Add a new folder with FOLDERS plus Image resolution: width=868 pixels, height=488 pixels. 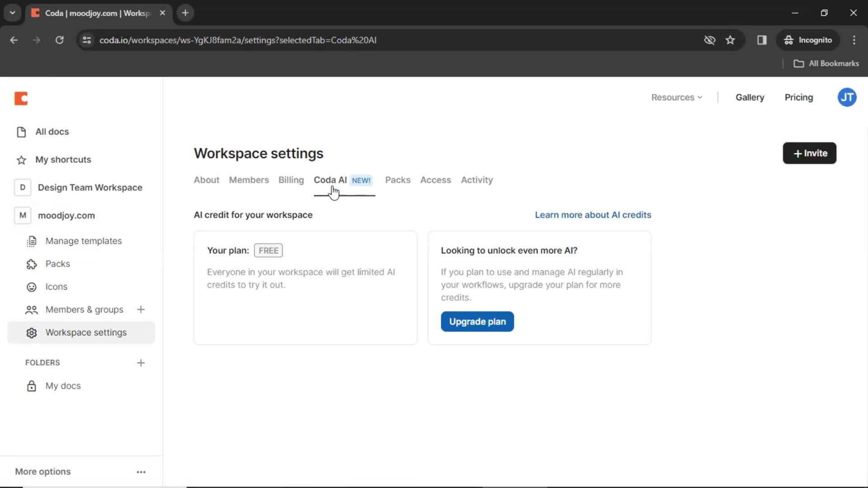[x=141, y=363]
